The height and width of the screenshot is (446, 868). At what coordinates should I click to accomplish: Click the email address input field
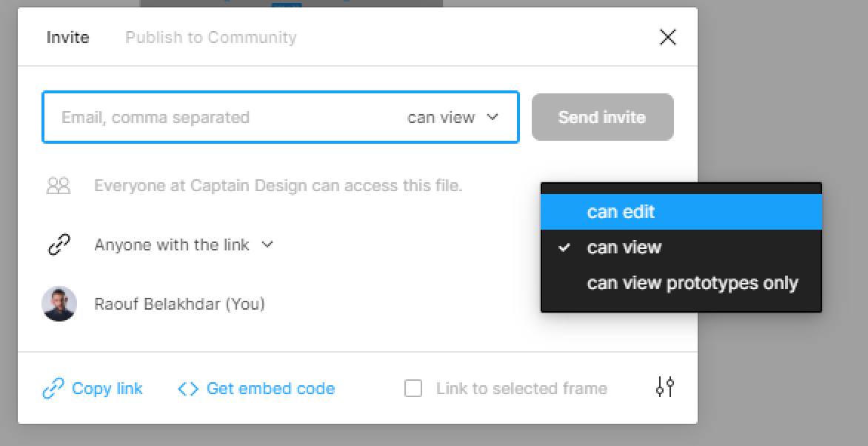click(x=222, y=117)
